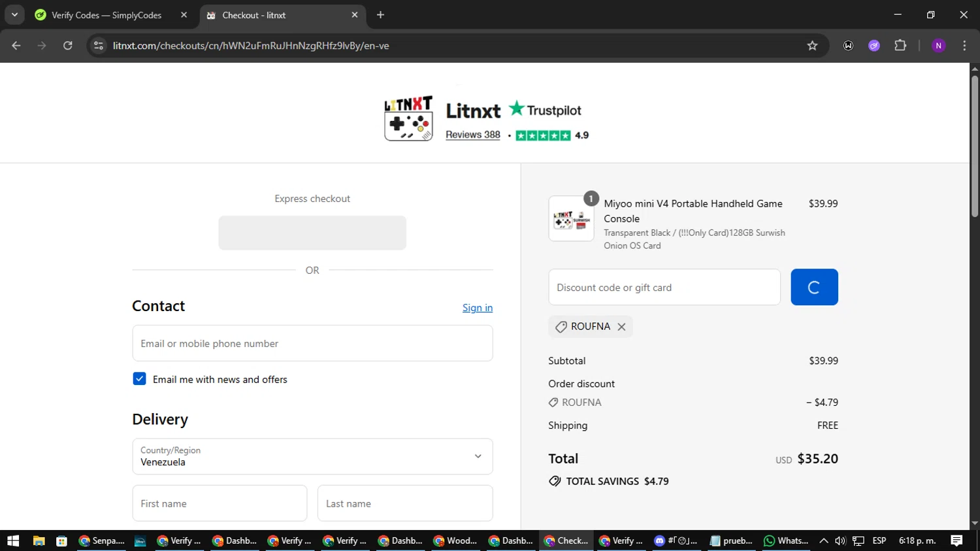
Task: Open the tab search dropdown arrow
Action: [x=14, y=14]
